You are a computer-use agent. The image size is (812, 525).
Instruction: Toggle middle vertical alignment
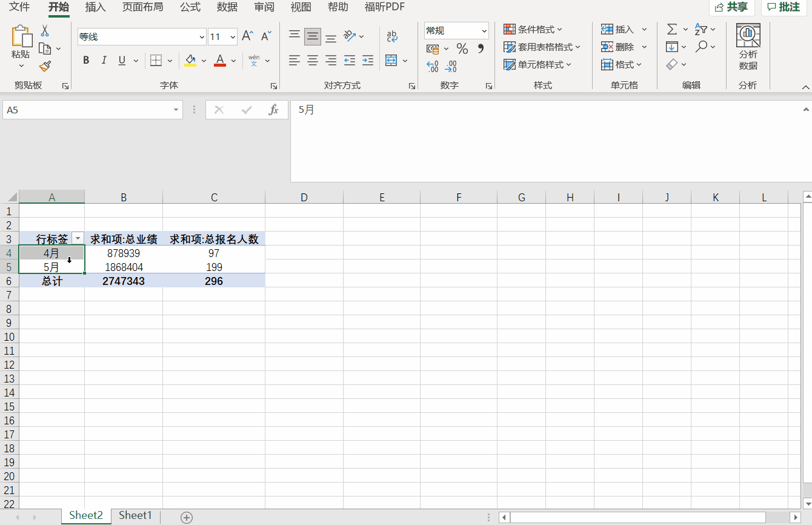click(x=313, y=36)
